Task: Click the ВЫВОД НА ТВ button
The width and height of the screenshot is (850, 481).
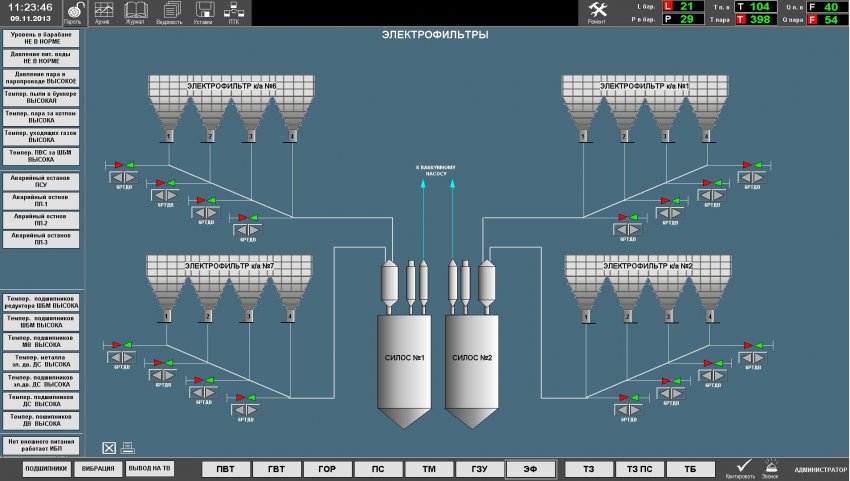Action: point(149,468)
